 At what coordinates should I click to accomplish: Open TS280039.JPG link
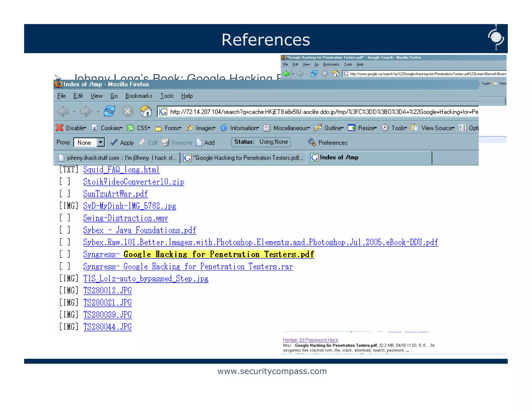point(108,315)
